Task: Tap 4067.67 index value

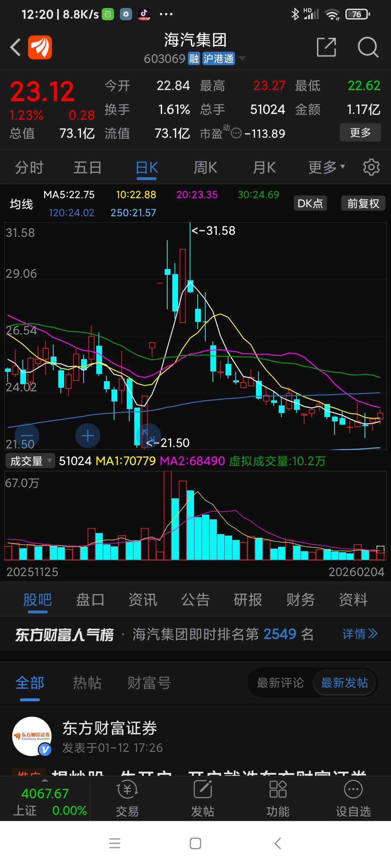Action: (45, 793)
